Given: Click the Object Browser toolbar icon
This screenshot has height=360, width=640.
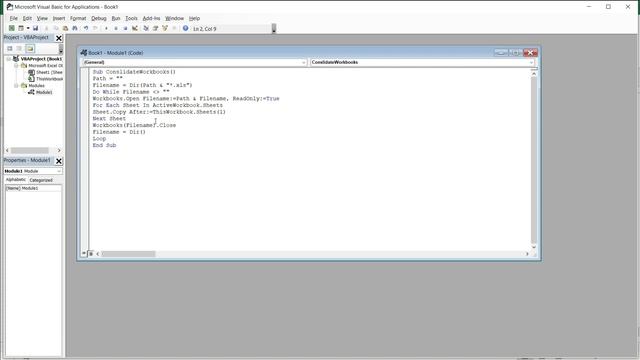Looking at the screenshot, I should [165, 28].
